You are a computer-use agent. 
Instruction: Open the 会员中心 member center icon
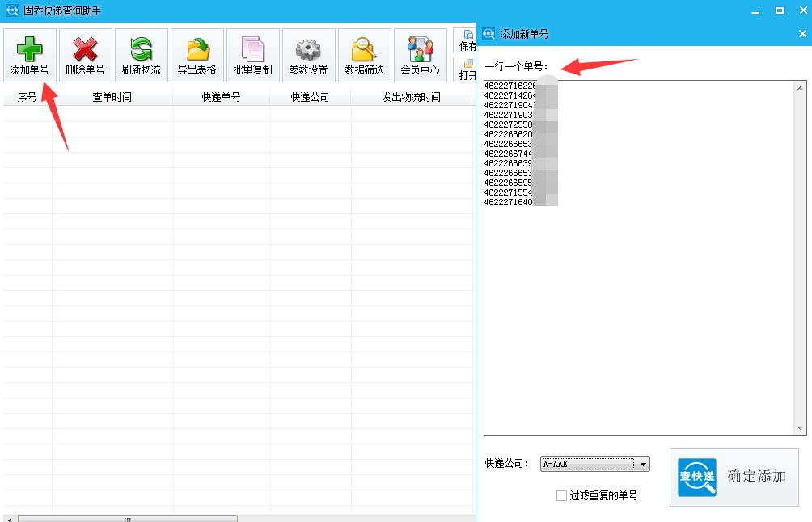[x=420, y=54]
